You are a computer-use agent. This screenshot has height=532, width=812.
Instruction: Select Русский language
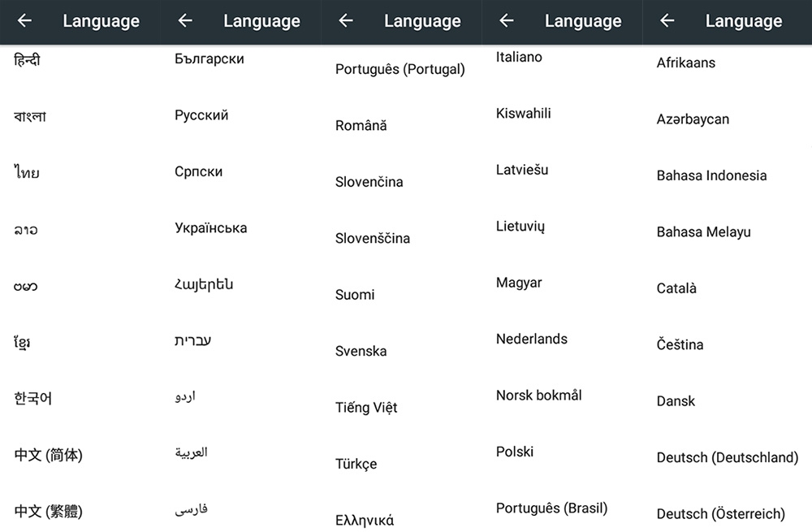click(x=201, y=115)
